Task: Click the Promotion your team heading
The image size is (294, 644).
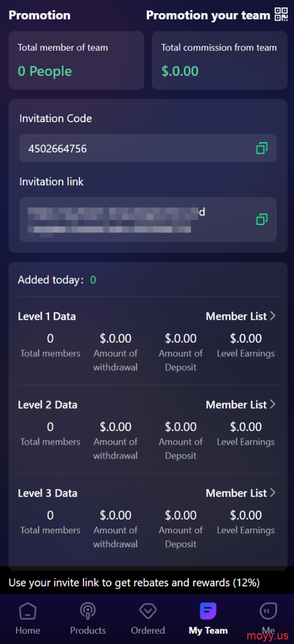Action: (x=208, y=15)
